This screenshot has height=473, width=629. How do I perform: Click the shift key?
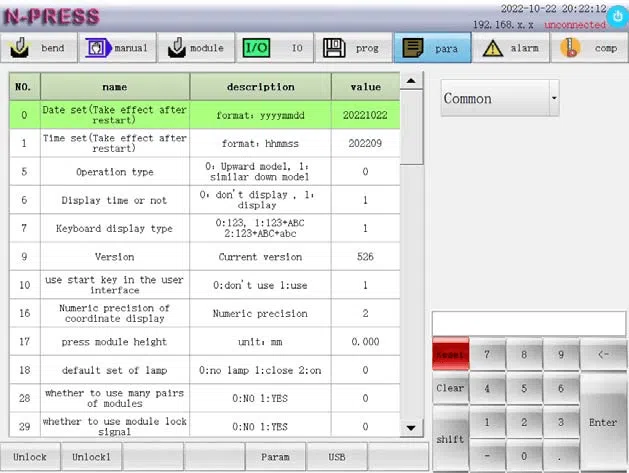click(450, 439)
